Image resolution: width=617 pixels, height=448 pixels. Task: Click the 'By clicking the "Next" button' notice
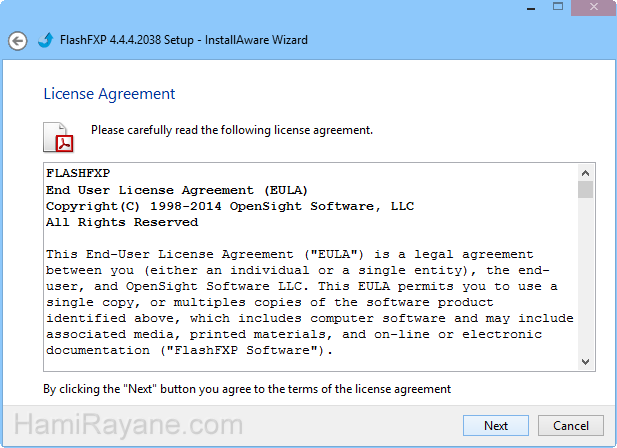click(x=247, y=389)
